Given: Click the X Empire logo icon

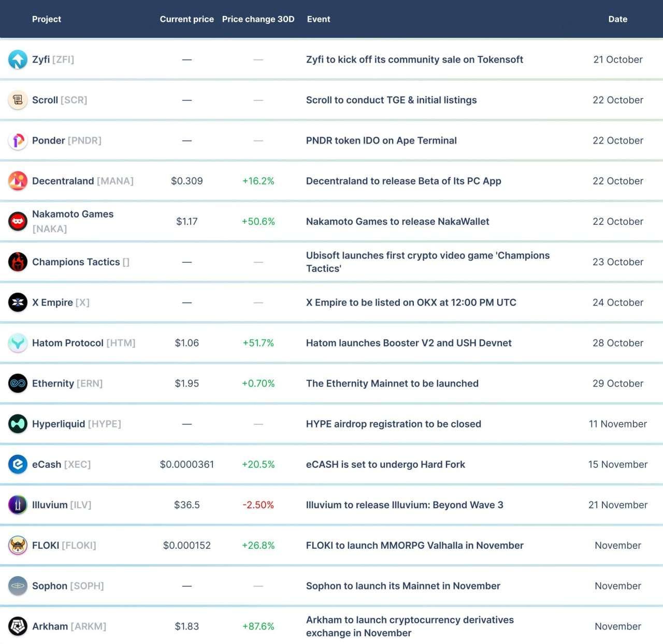Looking at the screenshot, I should pyautogui.click(x=18, y=303).
